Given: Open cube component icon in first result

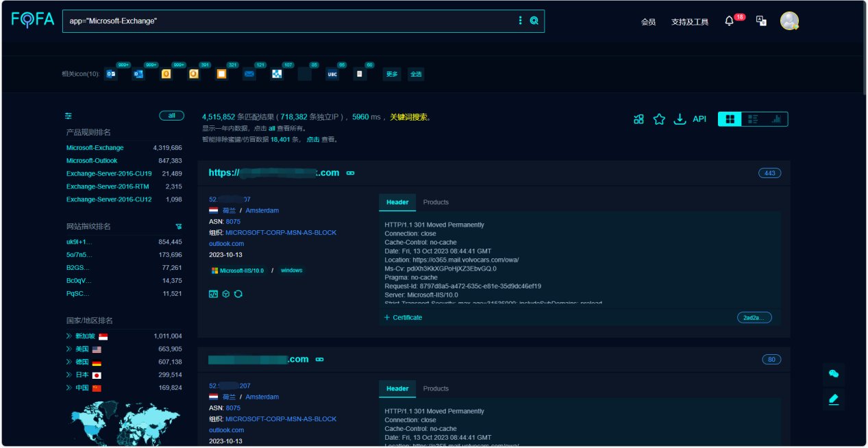Looking at the screenshot, I should (225, 294).
